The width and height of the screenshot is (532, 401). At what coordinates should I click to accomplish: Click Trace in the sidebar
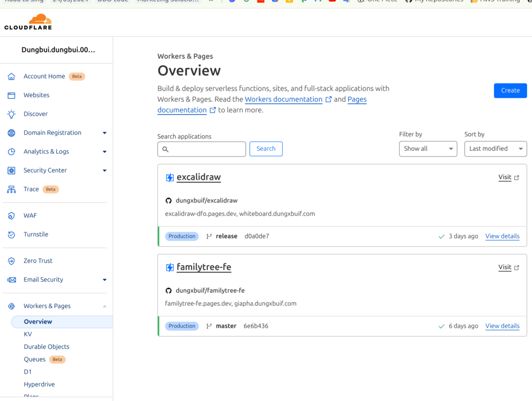coord(31,189)
